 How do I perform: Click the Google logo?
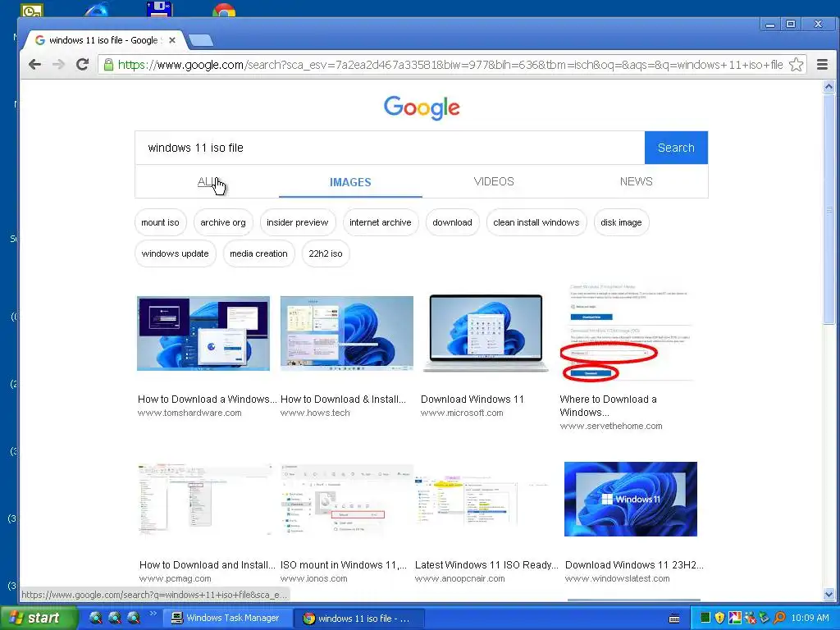(422, 107)
